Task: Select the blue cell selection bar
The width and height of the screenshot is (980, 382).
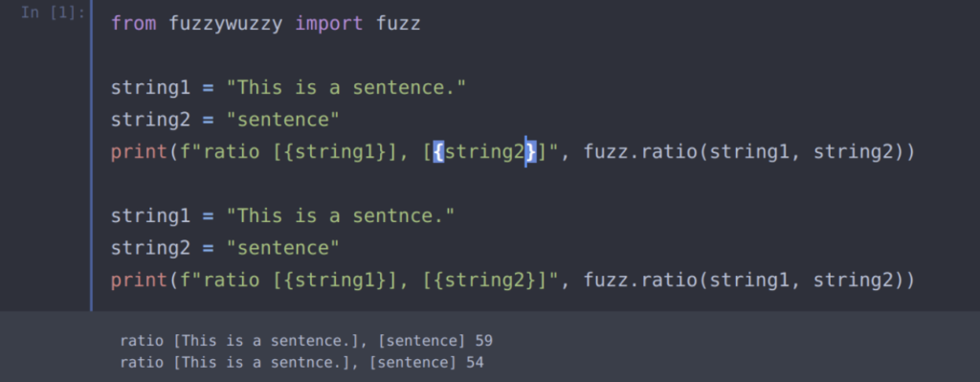Action: pyautogui.click(x=91, y=156)
